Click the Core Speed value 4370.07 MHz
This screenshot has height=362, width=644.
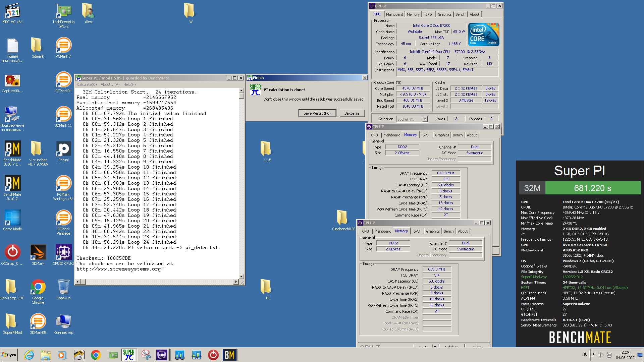(413, 88)
